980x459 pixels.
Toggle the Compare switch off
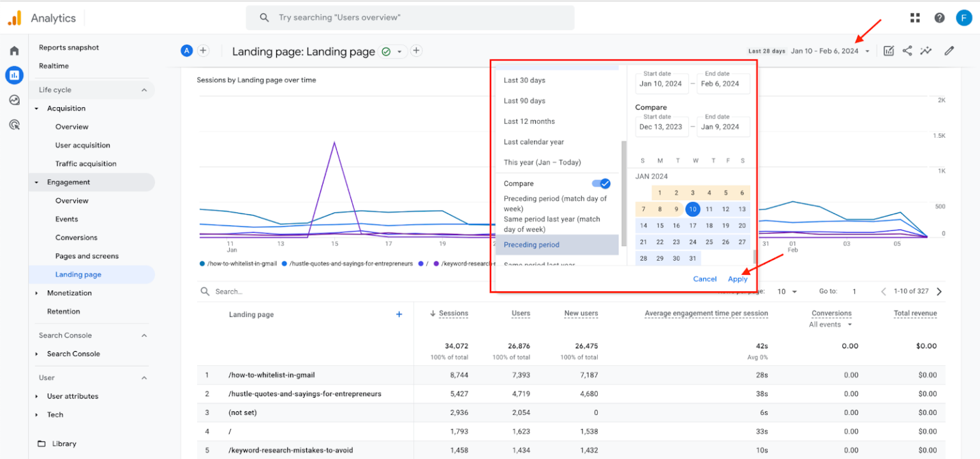pos(600,183)
